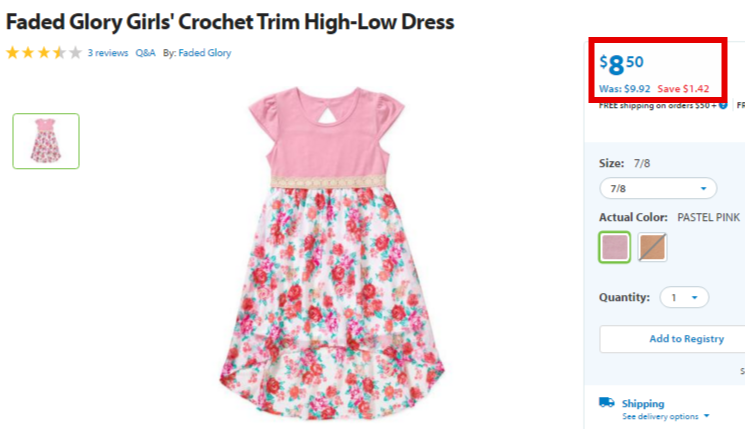Click the Save $1.42 text
Screen dimensions: 745x429
coord(683,89)
